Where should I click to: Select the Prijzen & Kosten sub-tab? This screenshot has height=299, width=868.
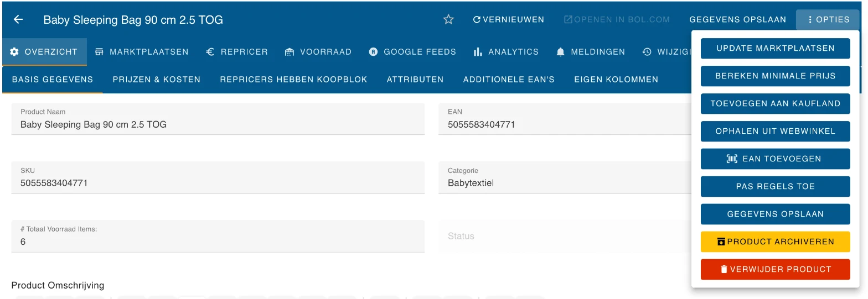point(157,80)
